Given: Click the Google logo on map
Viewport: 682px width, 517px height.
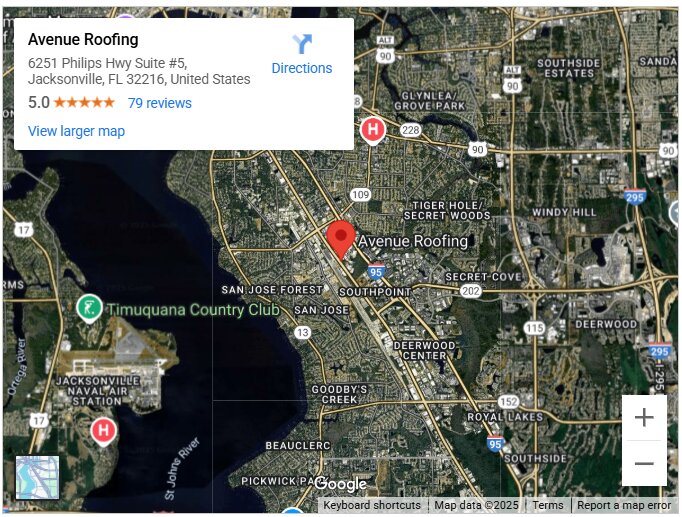Looking at the screenshot, I should click(x=341, y=484).
